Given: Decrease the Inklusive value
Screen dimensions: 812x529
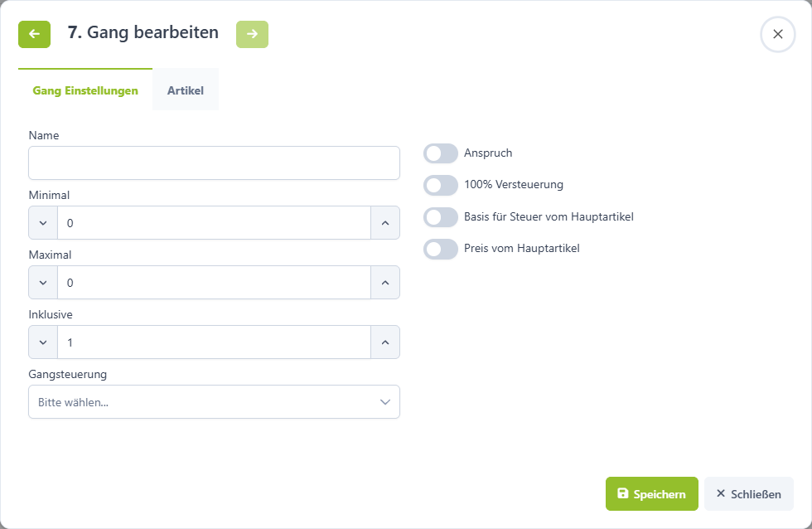Looking at the screenshot, I should pyautogui.click(x=43, y=342).
